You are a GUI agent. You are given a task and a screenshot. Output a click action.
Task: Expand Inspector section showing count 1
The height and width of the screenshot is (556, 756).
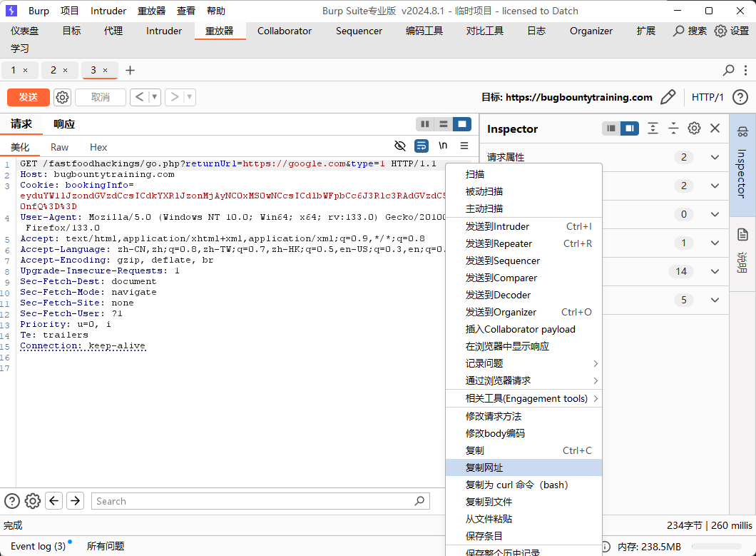[715, 243]
